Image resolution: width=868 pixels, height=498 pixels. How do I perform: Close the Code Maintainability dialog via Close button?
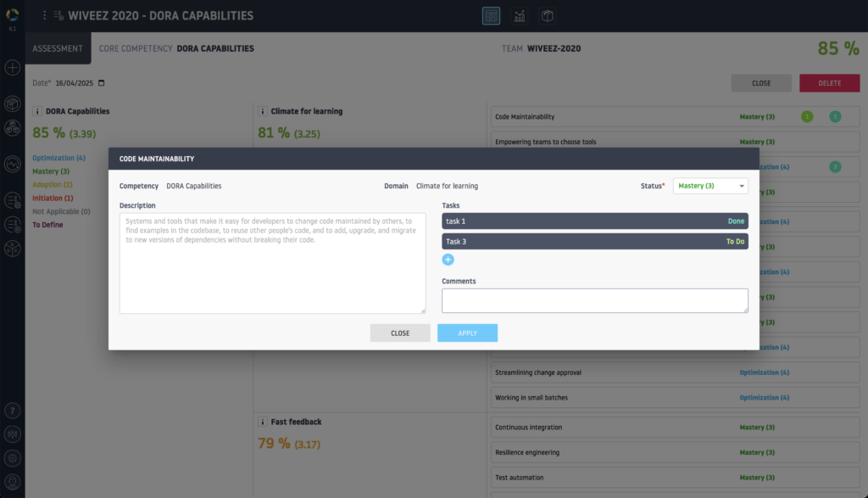[400, 333]
